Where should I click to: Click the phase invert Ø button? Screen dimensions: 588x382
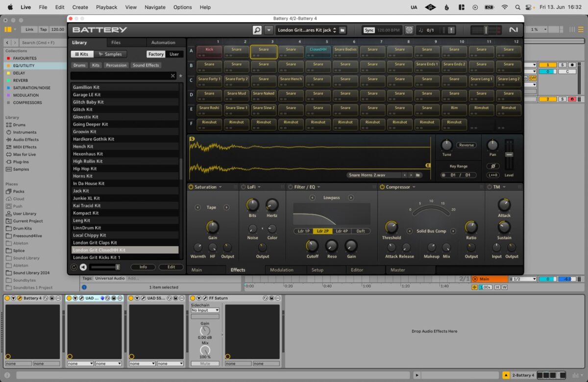click(x=493, y=166)
